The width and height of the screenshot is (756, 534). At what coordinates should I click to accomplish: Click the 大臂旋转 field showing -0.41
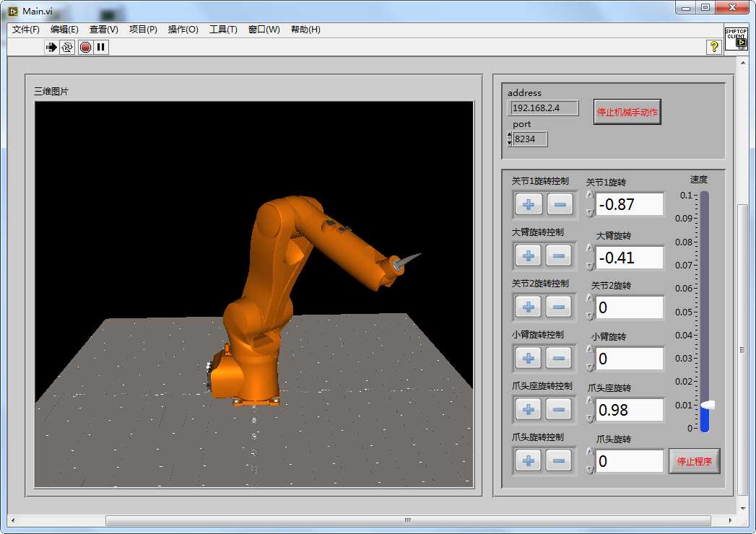pos(630,258)
